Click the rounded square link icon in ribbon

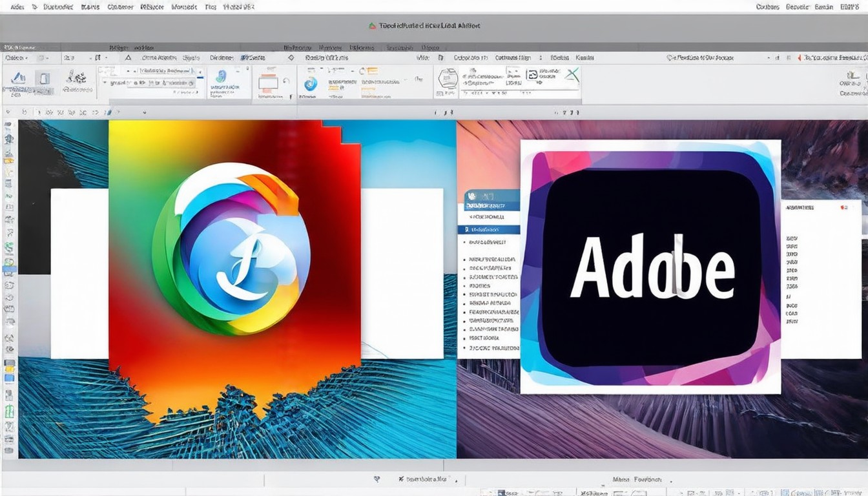click(532, 75)
